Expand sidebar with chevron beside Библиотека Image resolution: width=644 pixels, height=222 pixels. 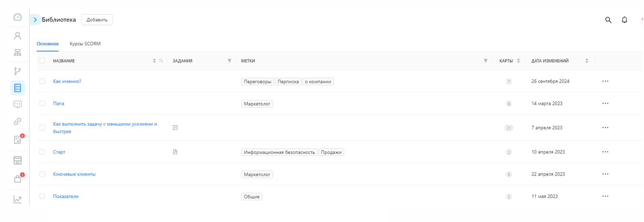(x=35, y=20)
